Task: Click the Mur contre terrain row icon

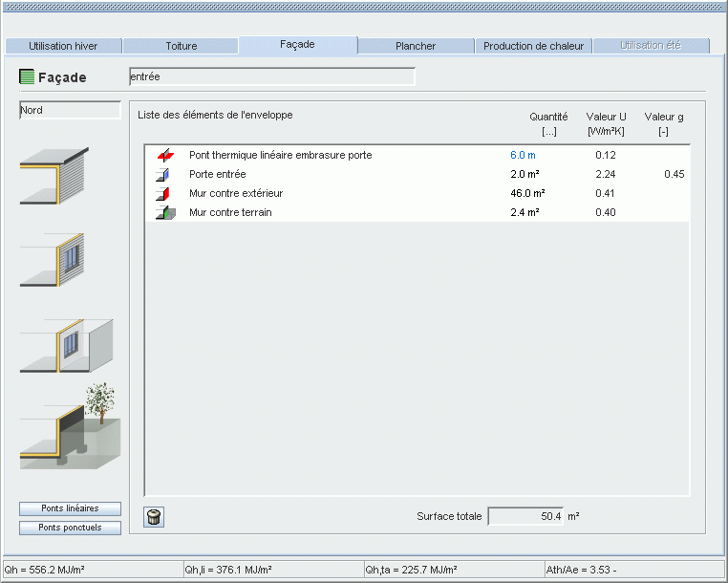Action: [x=165, y=213]
